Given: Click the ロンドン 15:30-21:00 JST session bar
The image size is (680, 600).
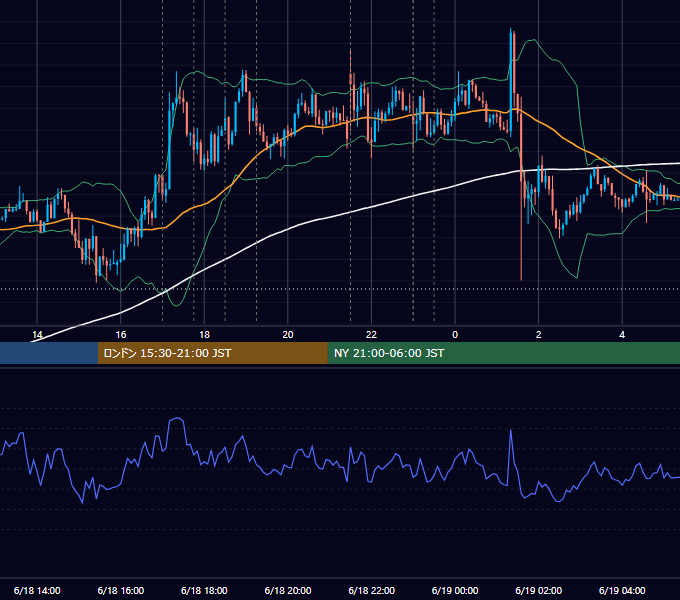Looking at the screenshot, I should [212, 353].
